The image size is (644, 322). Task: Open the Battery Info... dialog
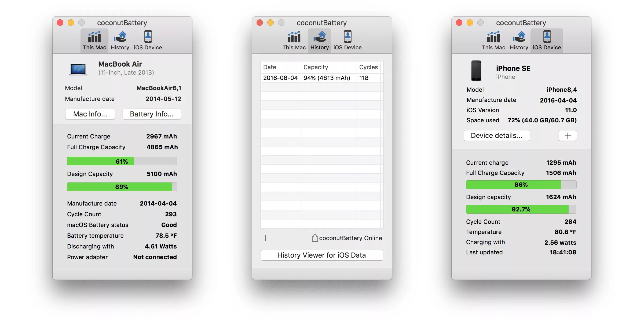tap(152, 114)
